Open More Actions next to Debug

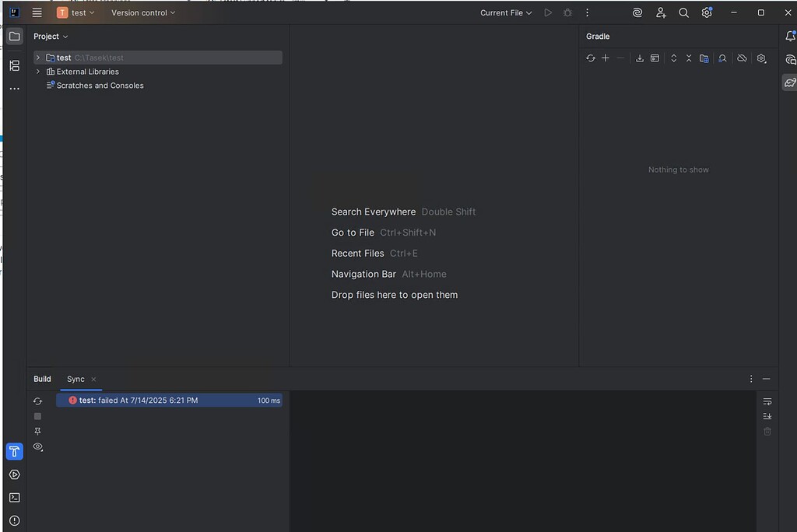(x=587, y=12)
